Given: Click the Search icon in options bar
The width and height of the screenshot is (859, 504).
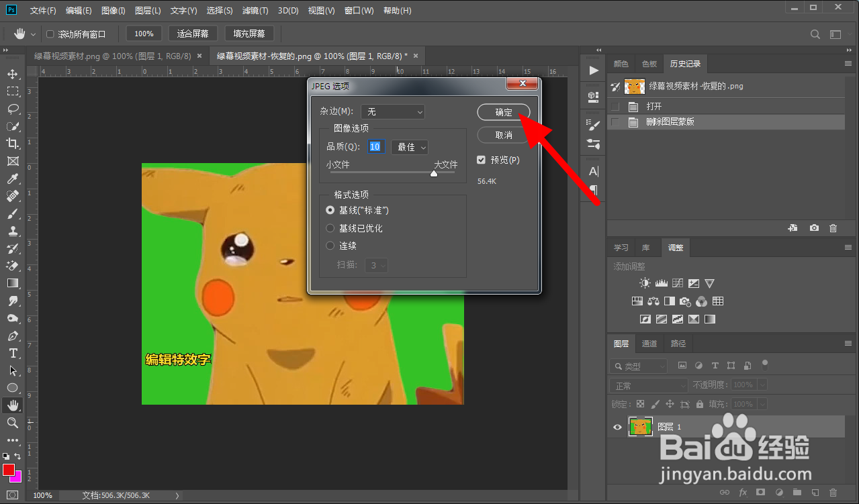Looking at the screenshot, I should click(x=815, y=34).
